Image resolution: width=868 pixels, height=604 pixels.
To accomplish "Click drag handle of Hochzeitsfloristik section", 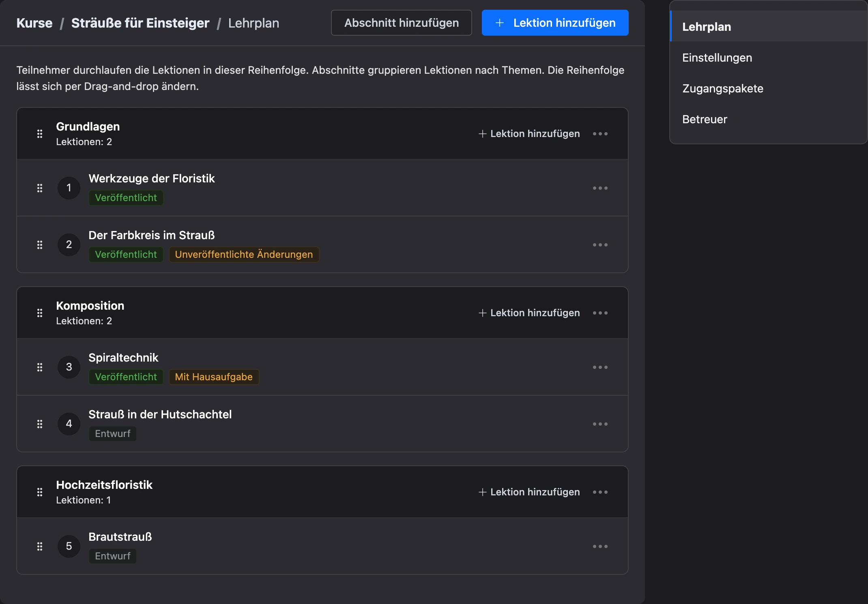I will point(40,492).
